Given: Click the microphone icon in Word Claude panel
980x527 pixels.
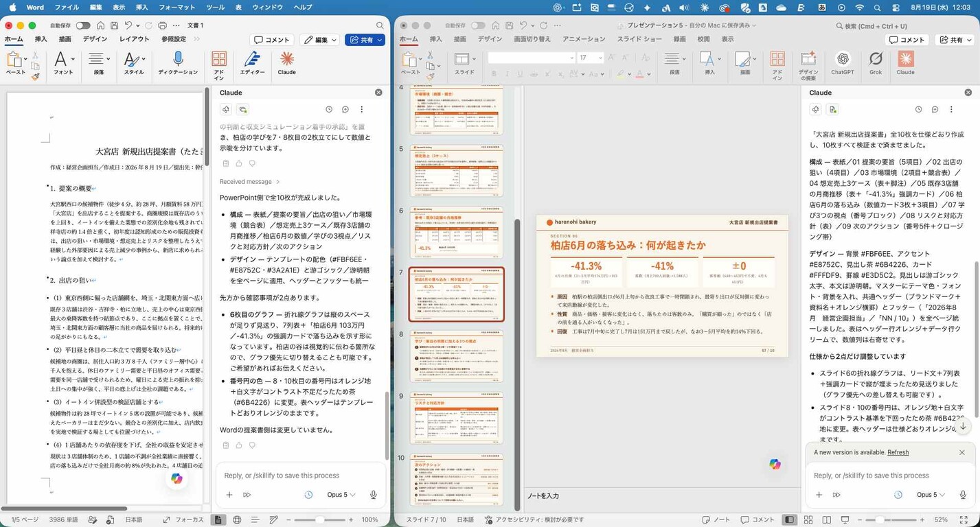Looking at the screenshot, I should (373, 495).
